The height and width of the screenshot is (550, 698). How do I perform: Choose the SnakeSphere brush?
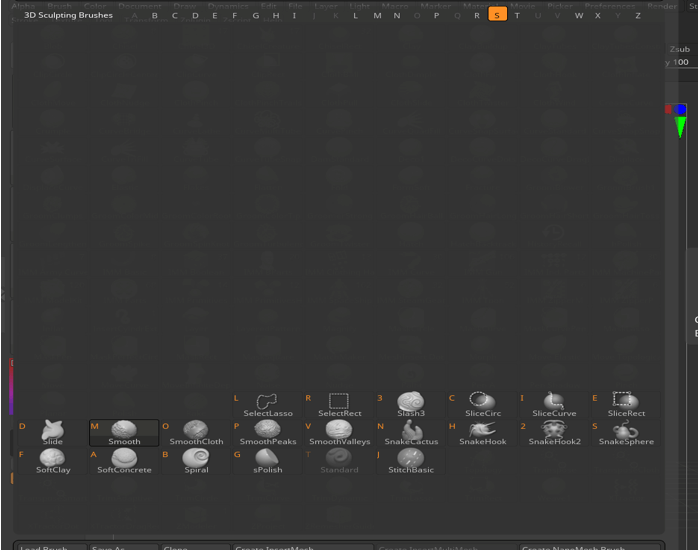[x=626, y=433]
